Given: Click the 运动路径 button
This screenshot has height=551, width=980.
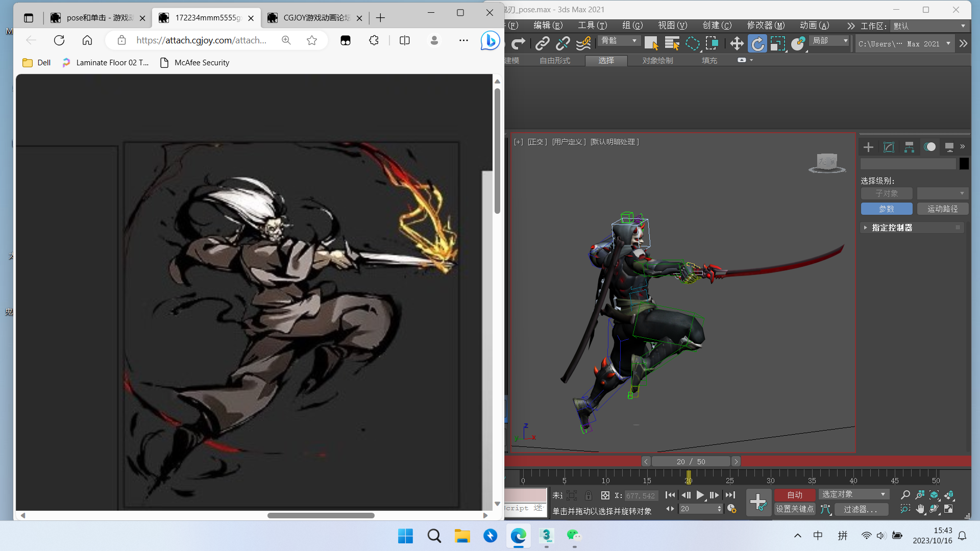Looking at the screenshot, I should (x=942, y=209).
